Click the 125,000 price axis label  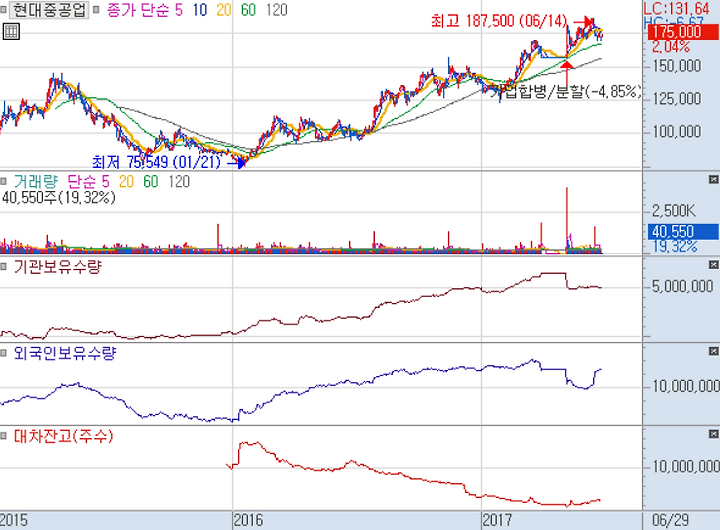pos(677,99)
